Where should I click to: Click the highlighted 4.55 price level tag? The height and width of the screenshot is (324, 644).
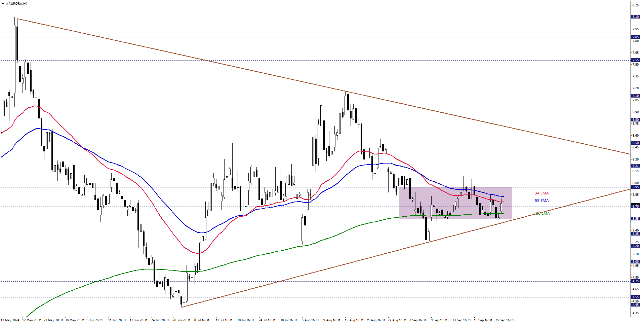pos(635,297)
